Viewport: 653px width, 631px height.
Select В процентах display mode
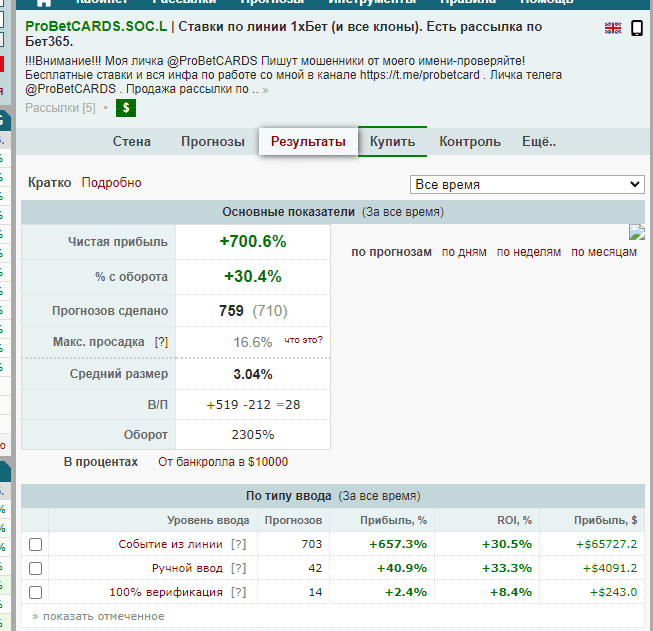coord(100,462)
